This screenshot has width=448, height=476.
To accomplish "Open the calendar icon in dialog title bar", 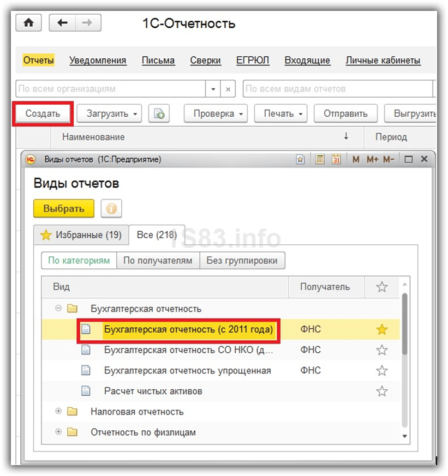I will pos(336,159).
